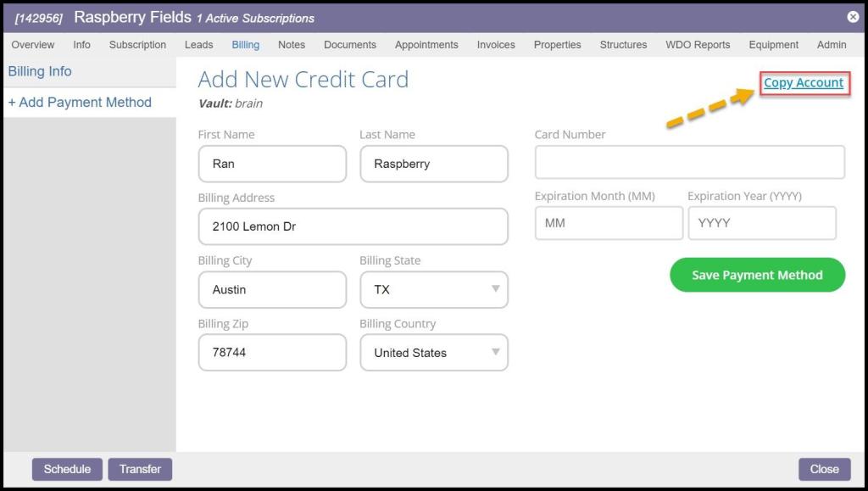The height and width of the screenshot is (491, 868).
Task: Open the Billing State dropdown
Action: 433,290
